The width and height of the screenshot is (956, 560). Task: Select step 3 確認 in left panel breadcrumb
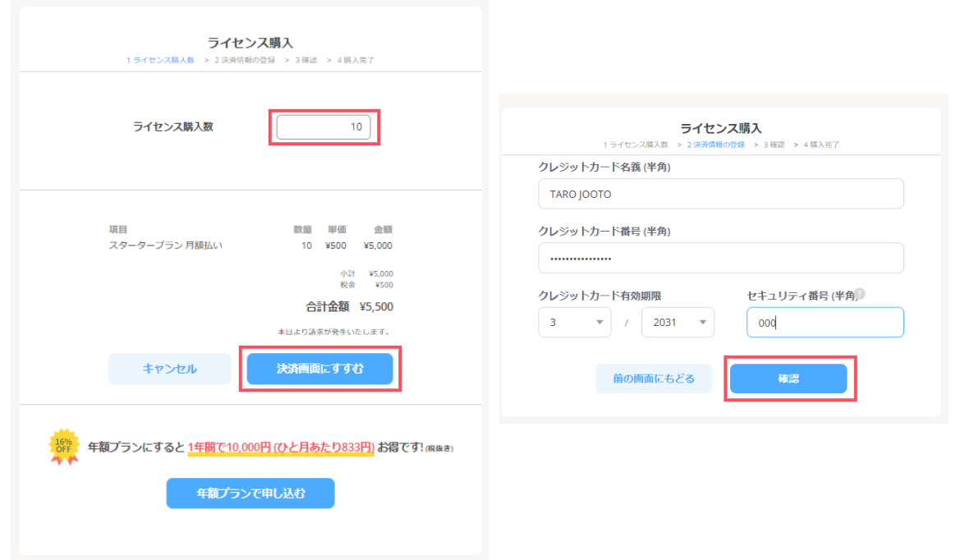click(306, 60)
